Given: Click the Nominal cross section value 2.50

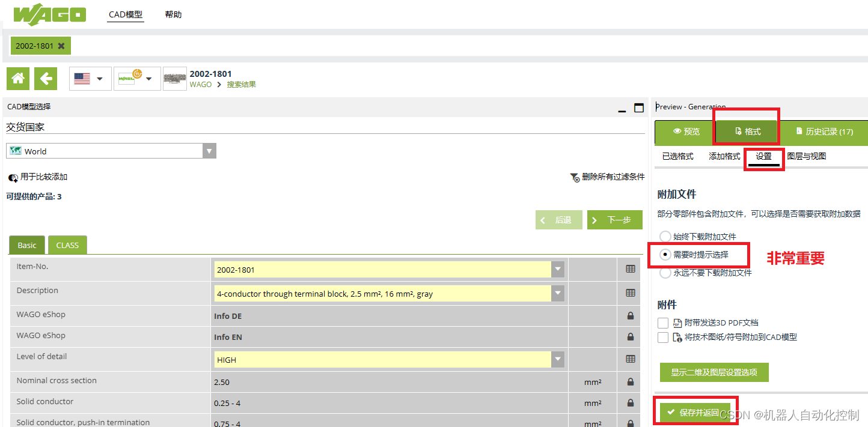Looking at the screenshot, I should 222,382.
